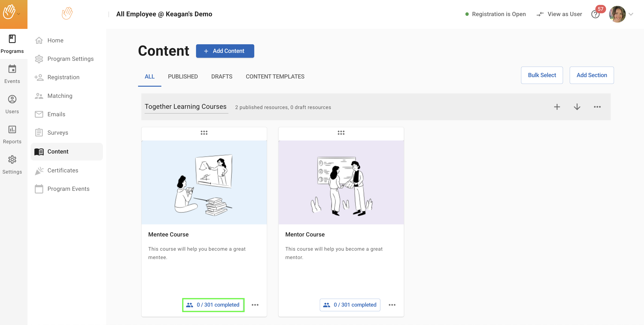Open three-dot menu on Mentee Course card
Screen dimensions: 644x325
255,305
